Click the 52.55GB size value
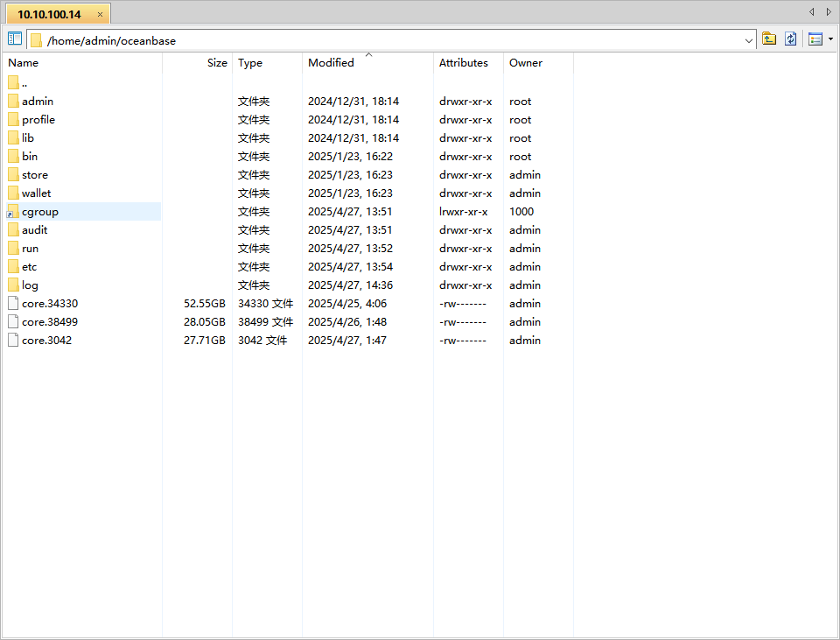 [205, 304]
